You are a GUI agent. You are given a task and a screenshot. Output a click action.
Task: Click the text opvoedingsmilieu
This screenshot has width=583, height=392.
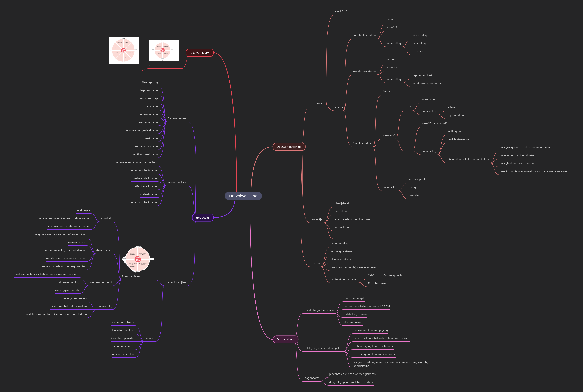pos(123,354)
